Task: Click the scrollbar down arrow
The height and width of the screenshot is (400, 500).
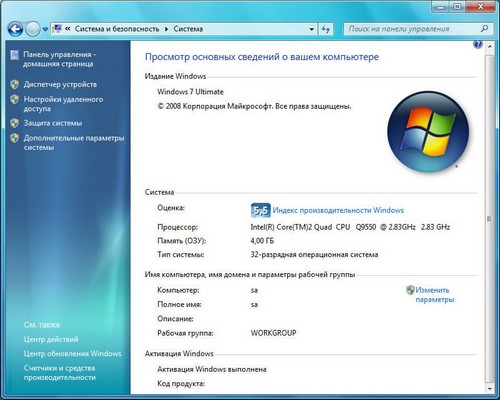Action: 489,389
